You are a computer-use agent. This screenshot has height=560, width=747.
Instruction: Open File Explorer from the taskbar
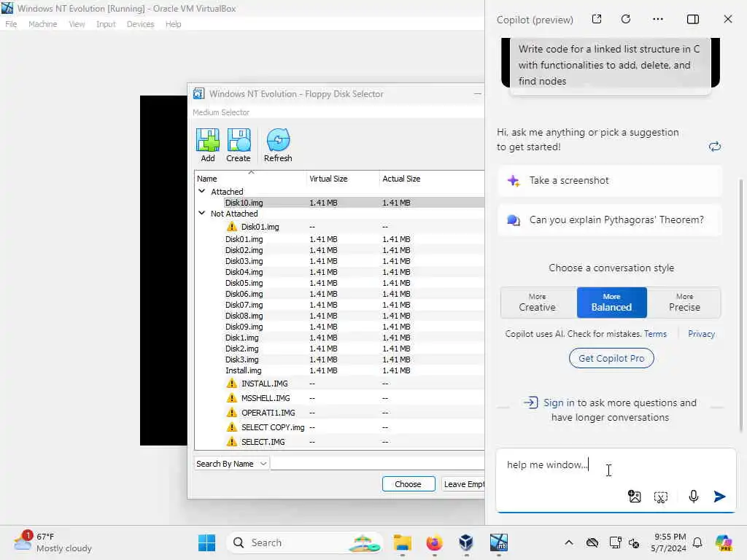click(x=402, y=542)
